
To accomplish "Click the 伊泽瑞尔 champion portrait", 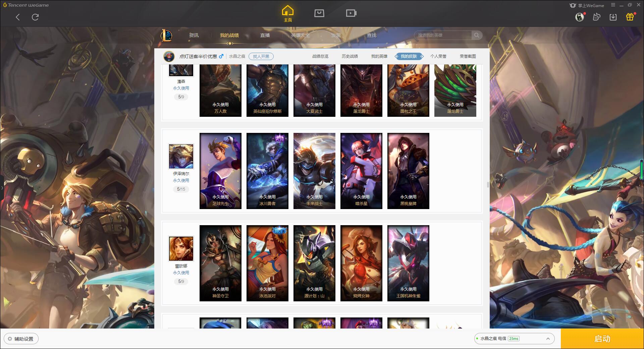I will point(181,156).
